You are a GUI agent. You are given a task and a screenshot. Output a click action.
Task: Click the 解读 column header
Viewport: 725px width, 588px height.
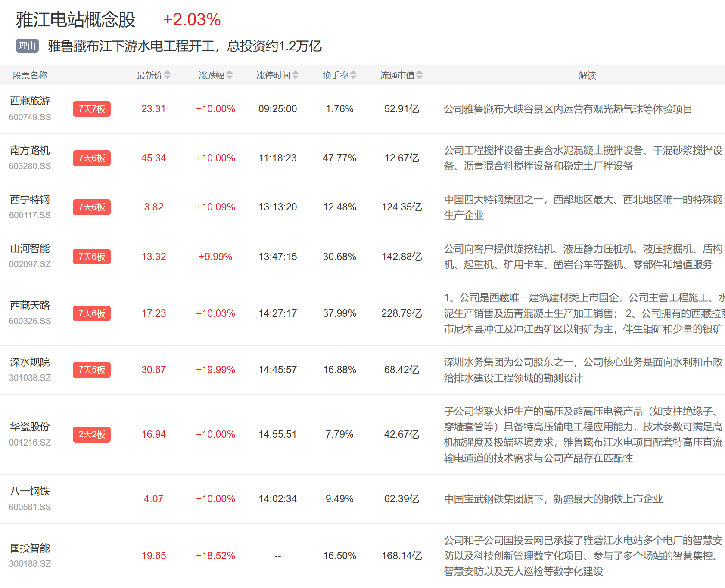click(587, 75)
